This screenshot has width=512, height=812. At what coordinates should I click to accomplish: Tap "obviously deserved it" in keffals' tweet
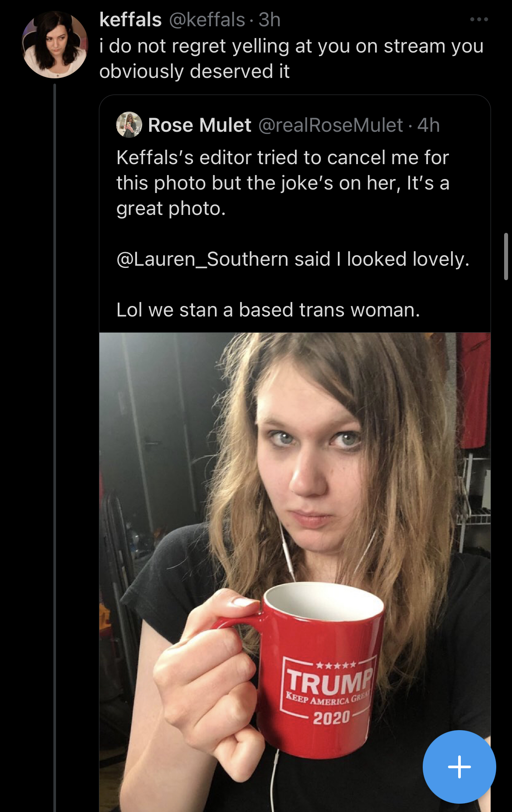[194, 71]
